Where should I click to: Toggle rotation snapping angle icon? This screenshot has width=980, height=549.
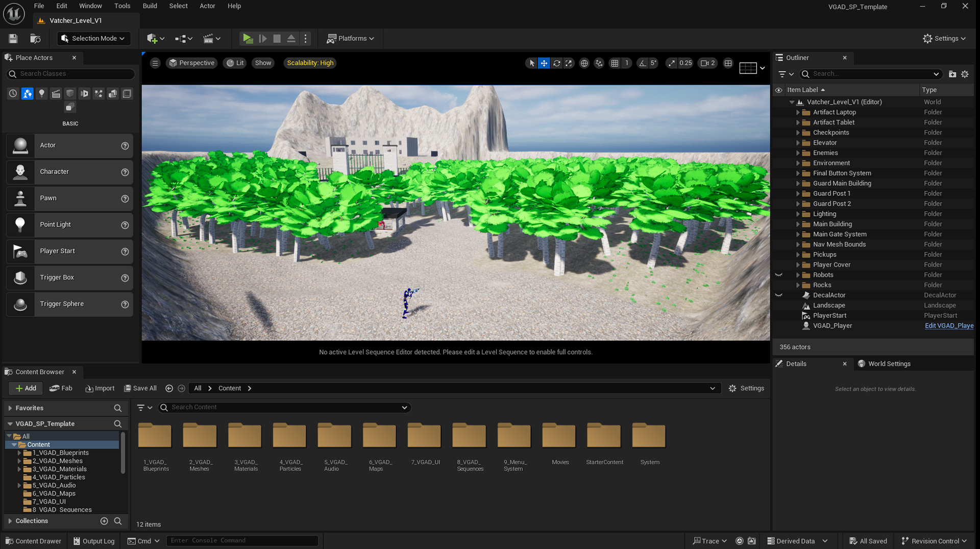pyautogui.click(x=642, y=63)
